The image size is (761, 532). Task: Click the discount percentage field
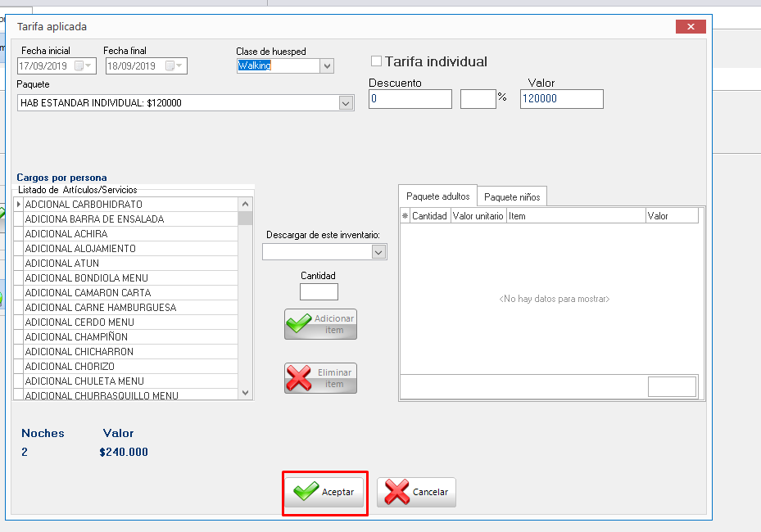point(478,99)
